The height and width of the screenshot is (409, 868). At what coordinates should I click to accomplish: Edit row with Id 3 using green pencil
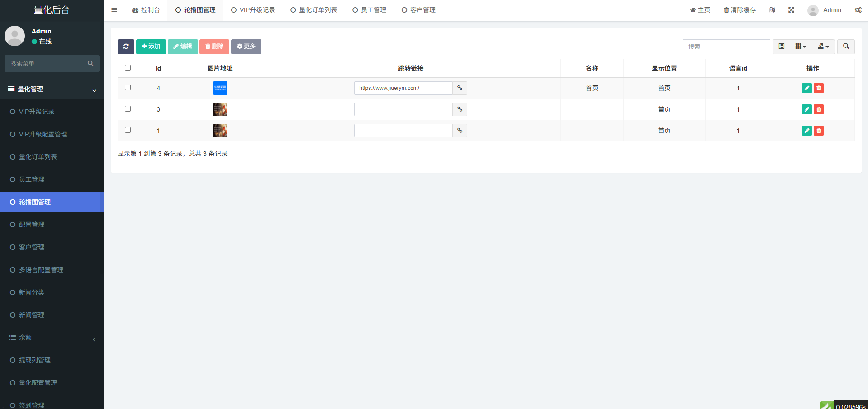point(806,109)
